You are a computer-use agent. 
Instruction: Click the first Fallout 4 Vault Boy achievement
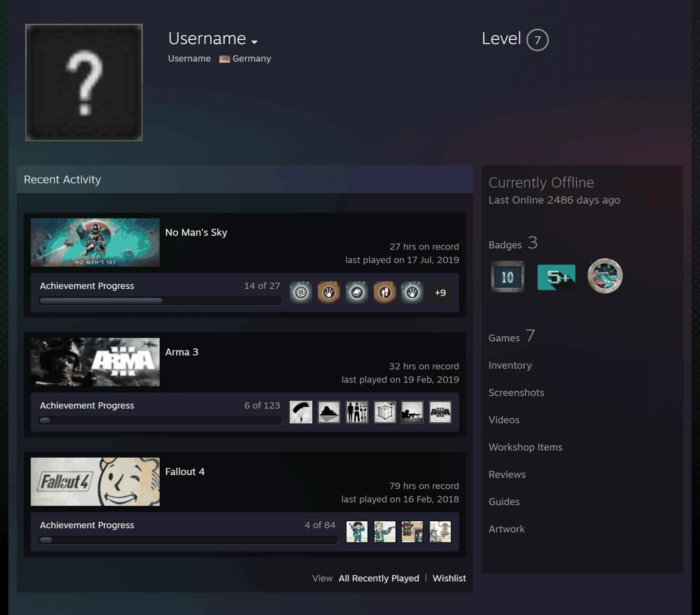(357, 532)
